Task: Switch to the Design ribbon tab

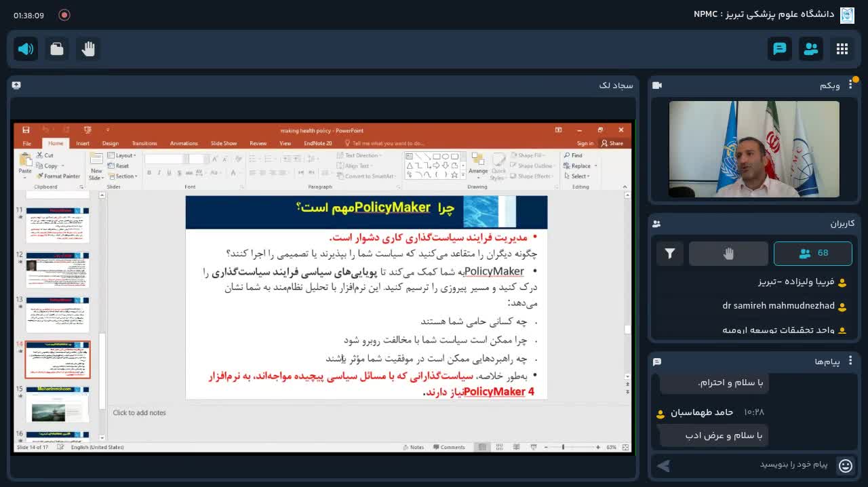Action: pyautogui.click(x=111, y=144)
